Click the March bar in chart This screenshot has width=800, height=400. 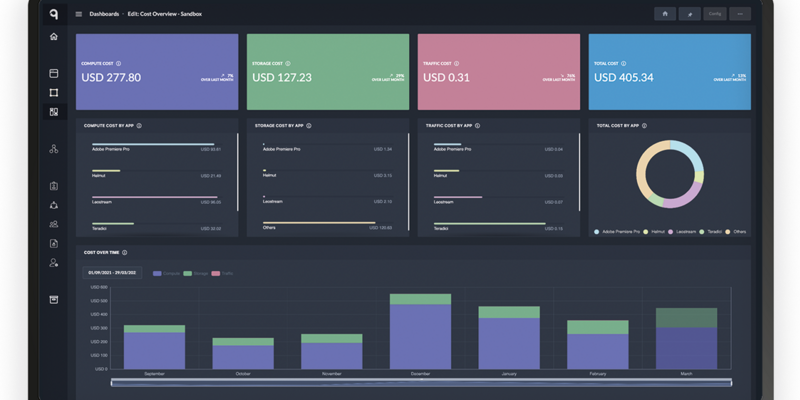pos(686,338)
